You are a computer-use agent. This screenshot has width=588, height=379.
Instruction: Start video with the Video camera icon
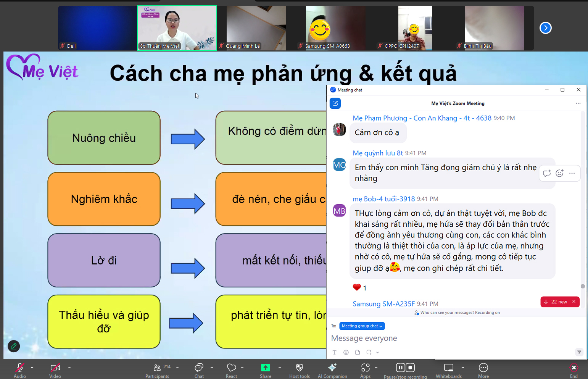[x=55, y=368]
